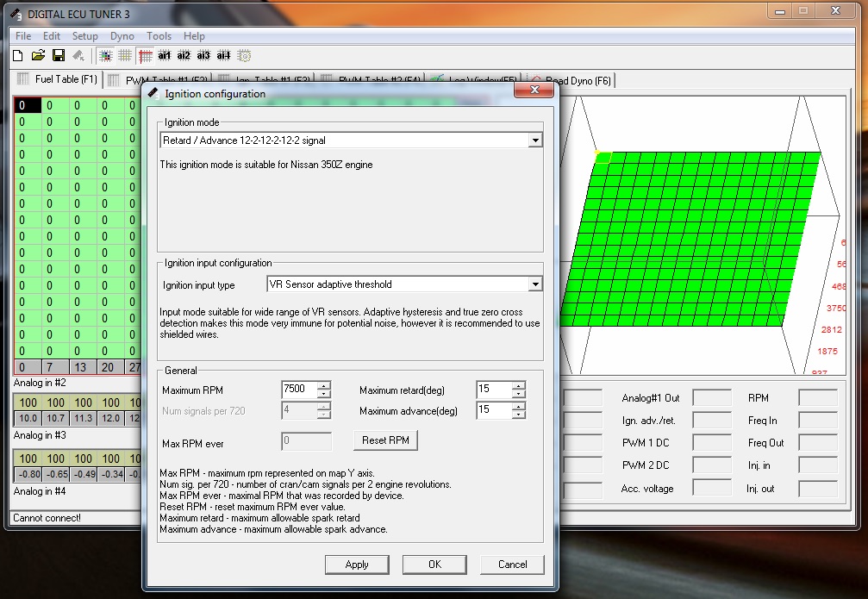Click the colored-dots grid toolbar icon
Screen dimensions: 868x599
tap(105, 56)
